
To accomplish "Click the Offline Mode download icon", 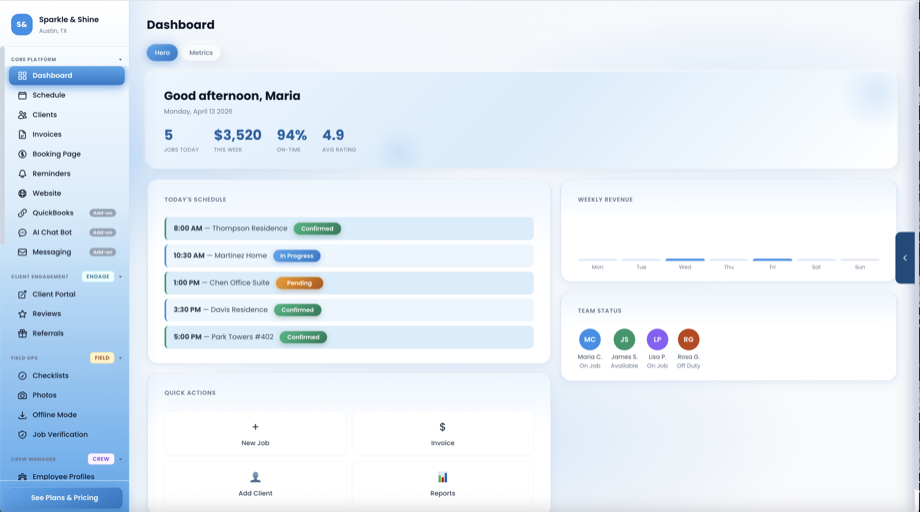I will pyautogui.click(x=22, y=415).
